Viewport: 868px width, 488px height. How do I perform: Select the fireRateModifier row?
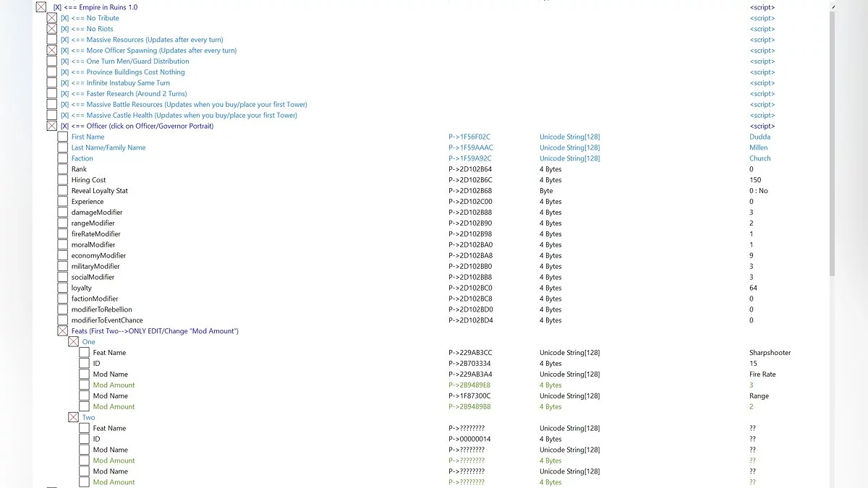point(96,234)
